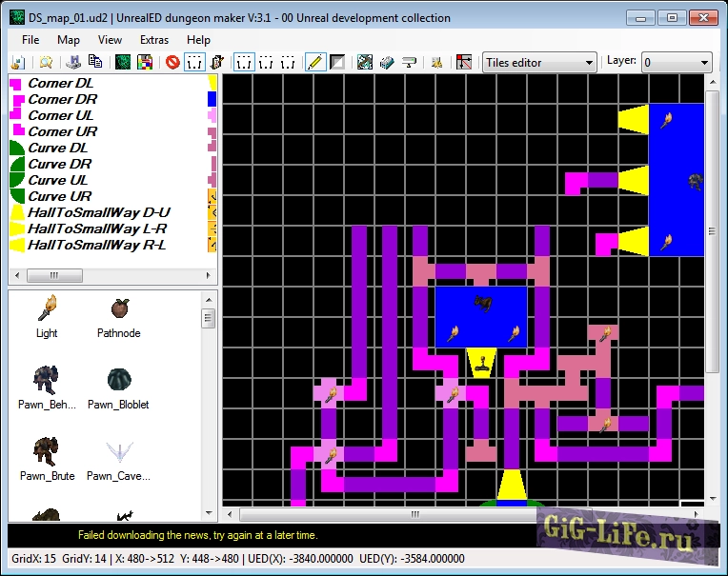
Task: Pick the blue tile swatch in tile list
Action: click(x=212, y=99)
